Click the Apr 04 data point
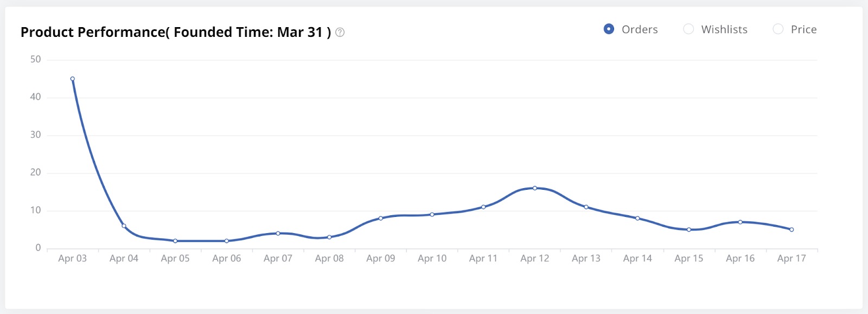This screenshot has height=314, width=868. (x=124, y=226)
